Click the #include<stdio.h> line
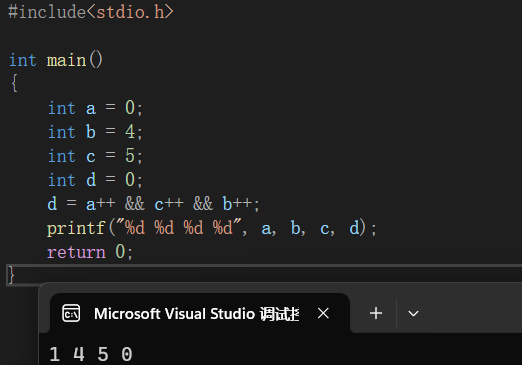 91,12
